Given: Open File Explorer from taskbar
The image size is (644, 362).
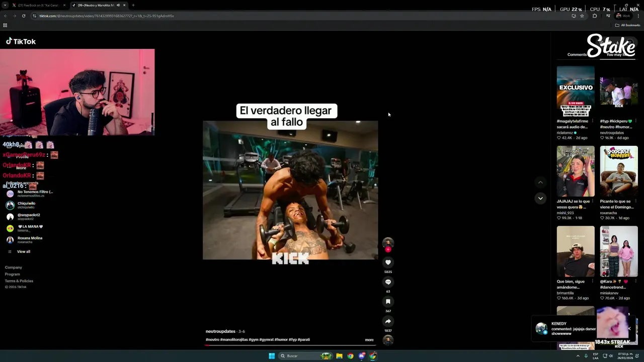Looking at the screenshot, I should tap(339, 356).
